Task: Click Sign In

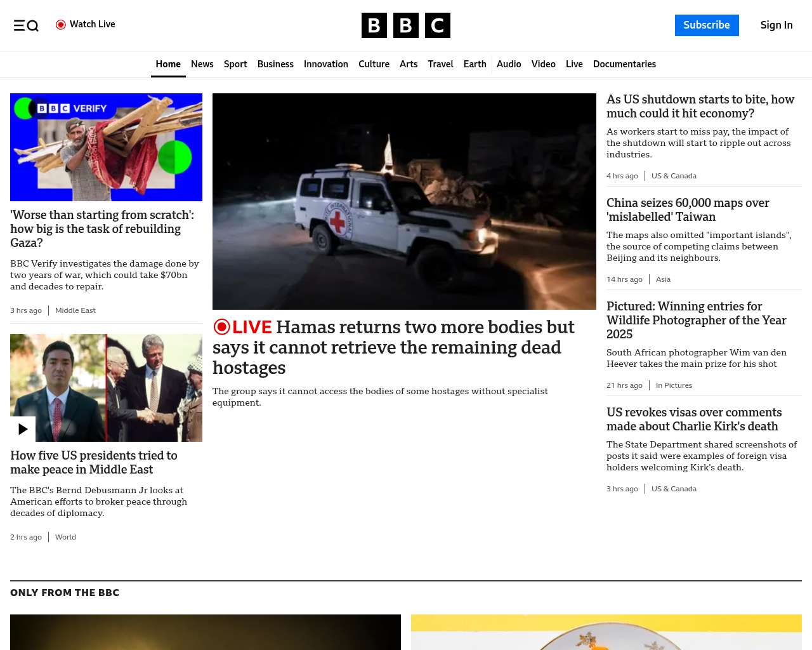Action: coord(776,25)
